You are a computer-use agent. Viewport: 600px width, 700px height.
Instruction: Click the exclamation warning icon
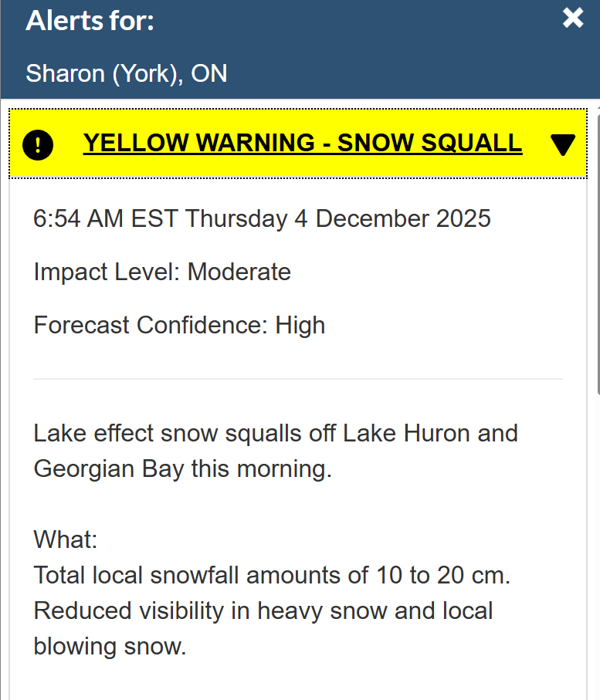(38, 144)
